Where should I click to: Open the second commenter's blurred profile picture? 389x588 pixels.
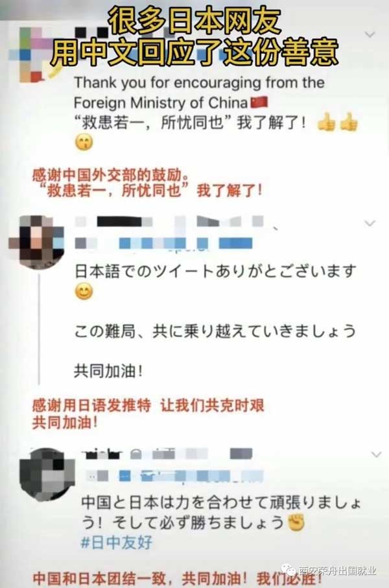(36, 241)
